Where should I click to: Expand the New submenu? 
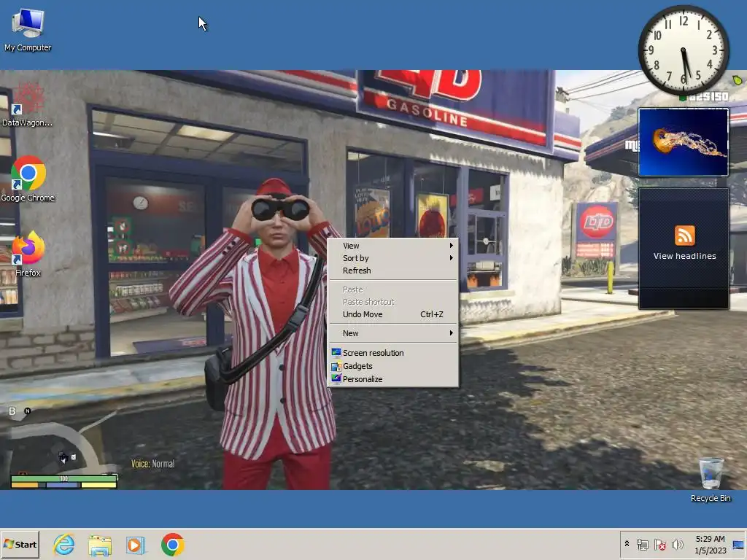(393, 333)
